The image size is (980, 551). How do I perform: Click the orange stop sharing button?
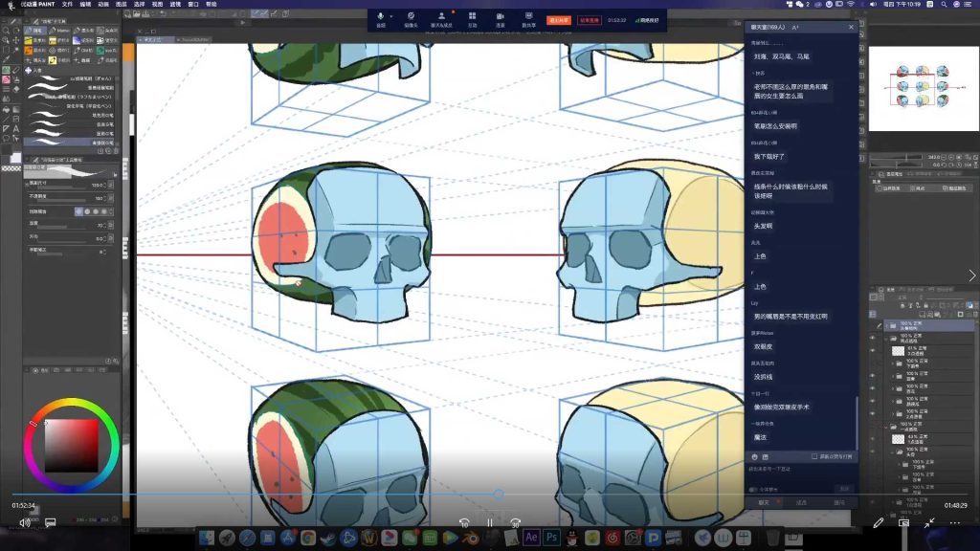click(x=556, y=19)
